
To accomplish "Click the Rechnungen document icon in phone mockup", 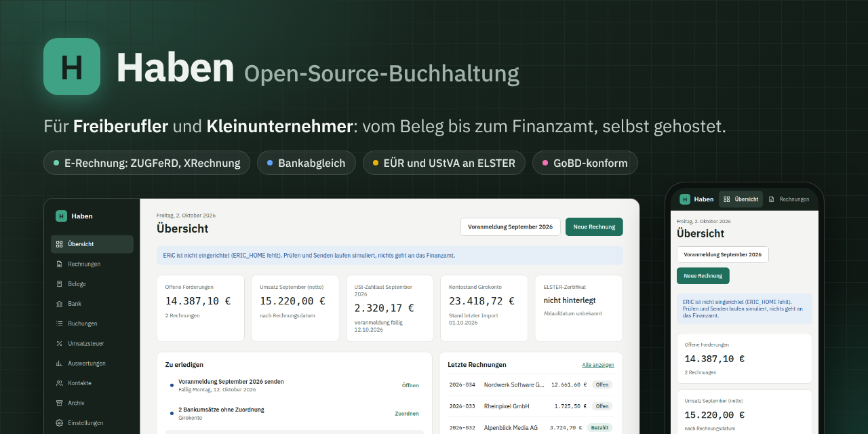I will point(772,199).
